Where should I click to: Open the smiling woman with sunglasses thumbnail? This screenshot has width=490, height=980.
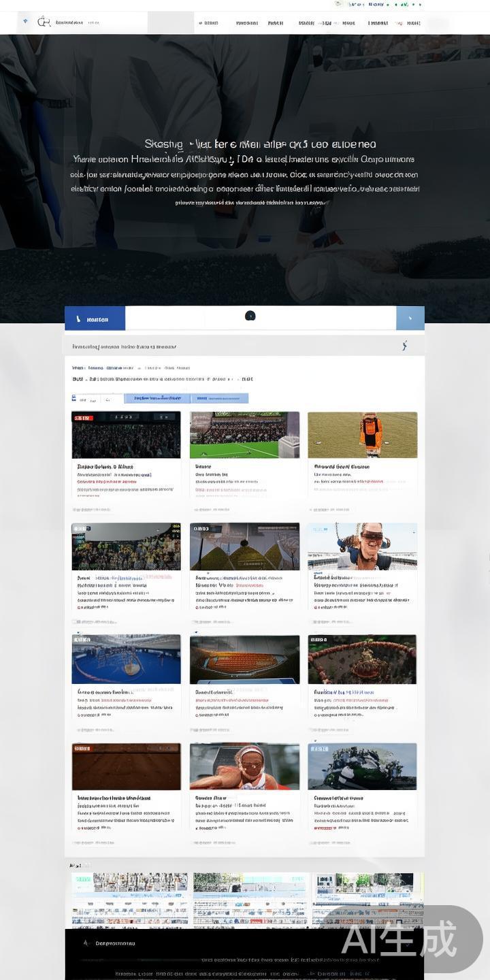click(362, 546)
